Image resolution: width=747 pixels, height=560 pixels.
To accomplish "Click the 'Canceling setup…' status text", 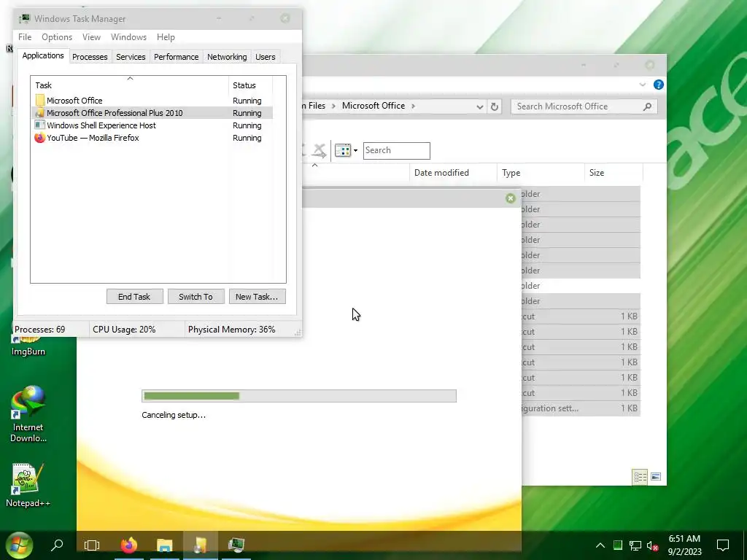I will pos(174,415).
